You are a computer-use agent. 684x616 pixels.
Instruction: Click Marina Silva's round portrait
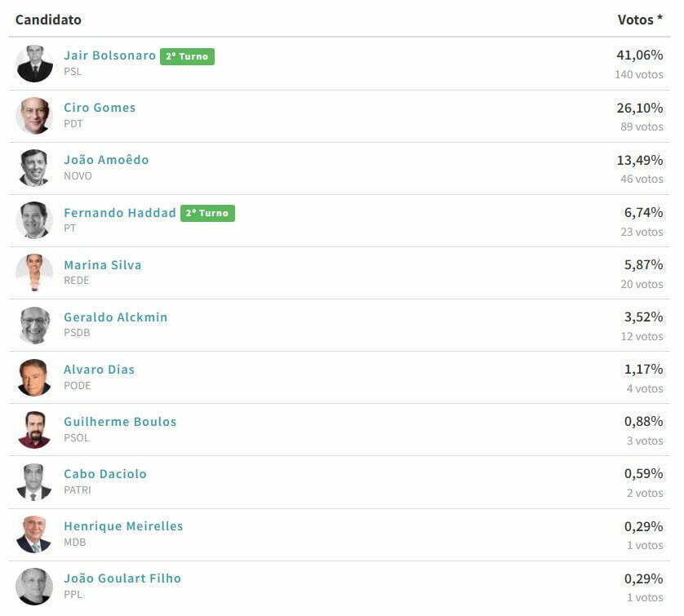click(x=34, y=273)
